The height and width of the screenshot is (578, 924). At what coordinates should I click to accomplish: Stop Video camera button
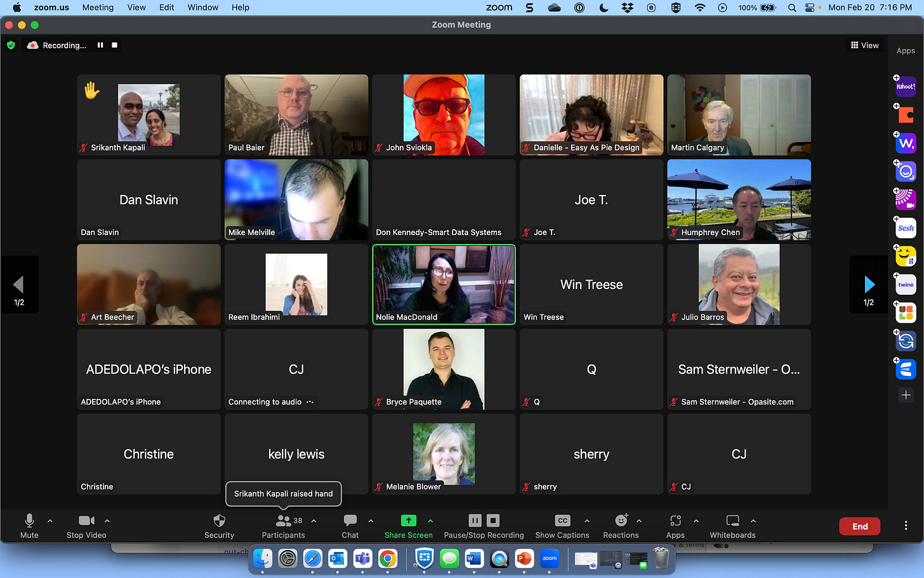point(86,526)
